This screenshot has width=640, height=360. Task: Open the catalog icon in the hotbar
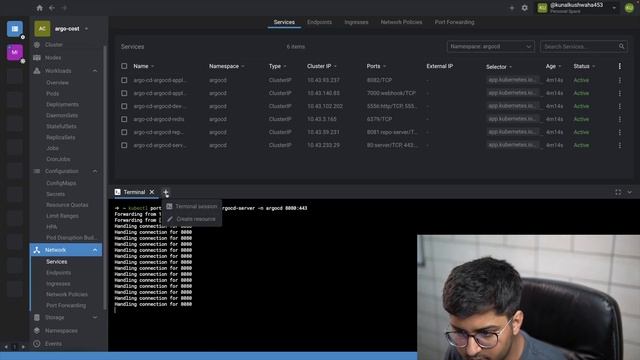coord(15,29)
